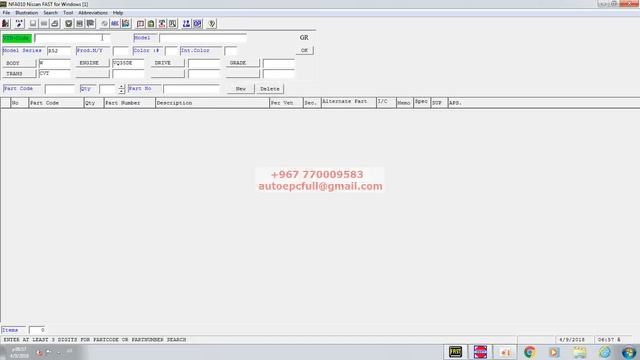Viewport: 640px width, 360px height.
Task: Click the Model input field
Action: [203, 38]
